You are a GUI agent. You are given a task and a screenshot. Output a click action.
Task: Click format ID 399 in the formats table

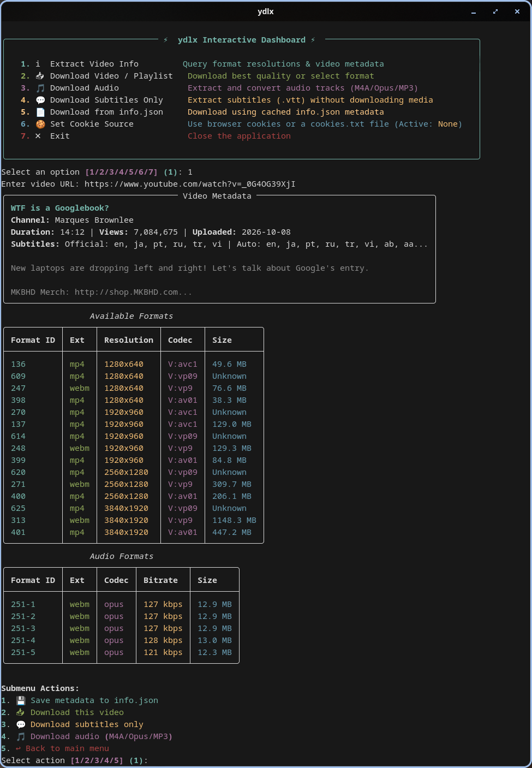pos(18,460)
